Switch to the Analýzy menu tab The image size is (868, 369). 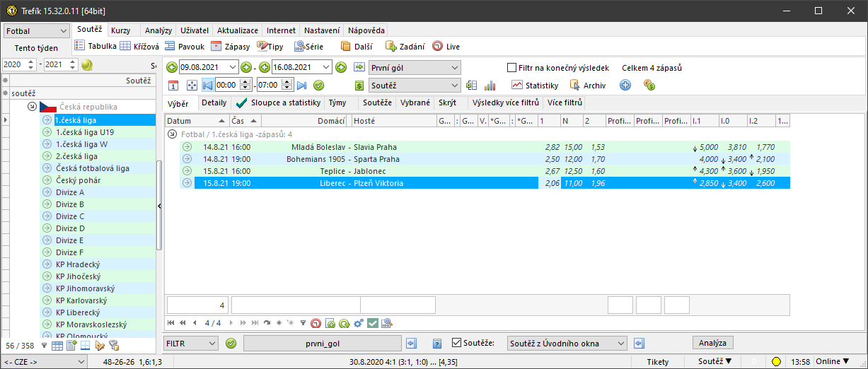158,30
